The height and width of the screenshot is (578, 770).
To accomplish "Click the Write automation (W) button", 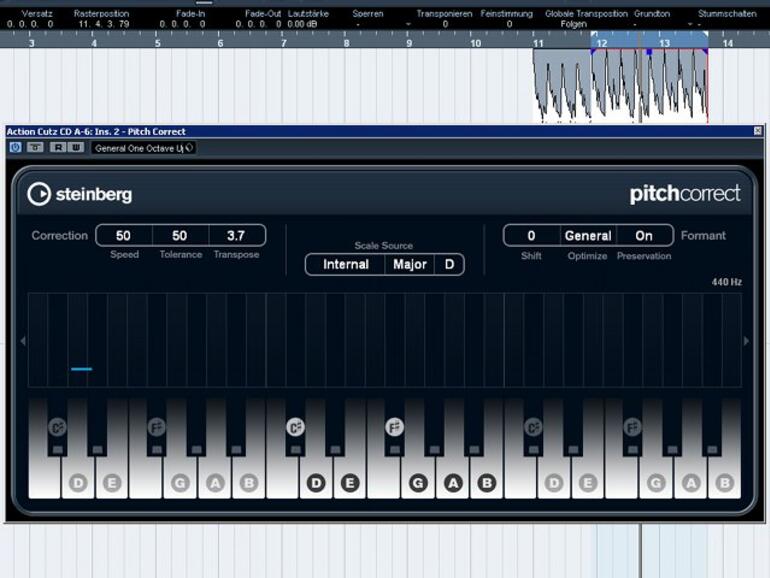I will click(x=75, y=147).
